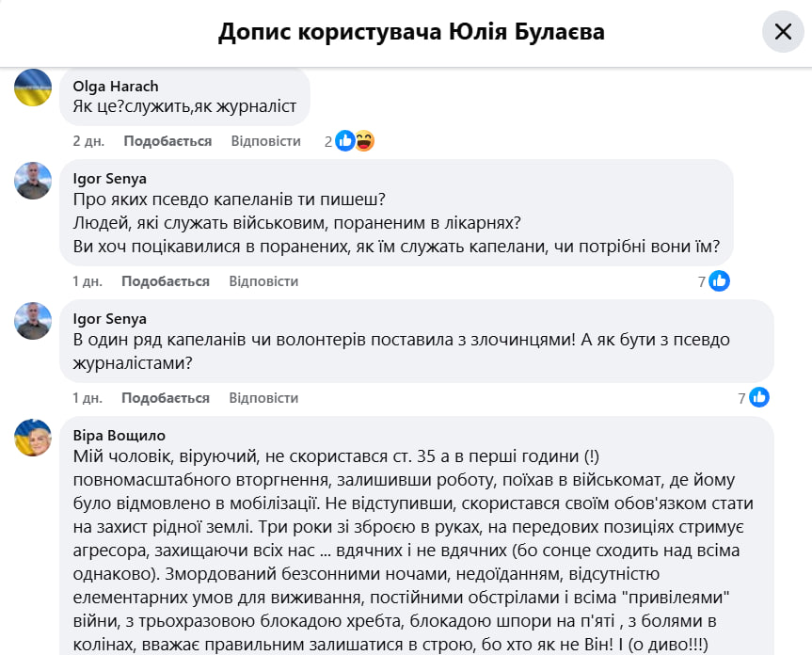Open the avatar on Igor Senya's first comment
Screen dimensions: 812x655
(33, 180)
